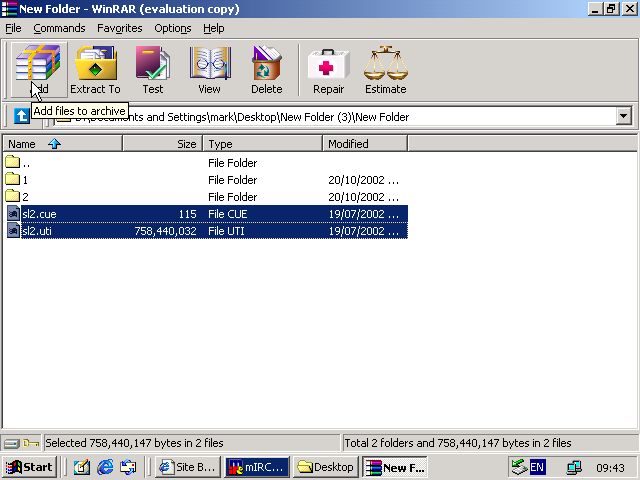The height and width of the screenshot is (480, 640).
Task: Click the 115 size value
Action: pos(187,214)
